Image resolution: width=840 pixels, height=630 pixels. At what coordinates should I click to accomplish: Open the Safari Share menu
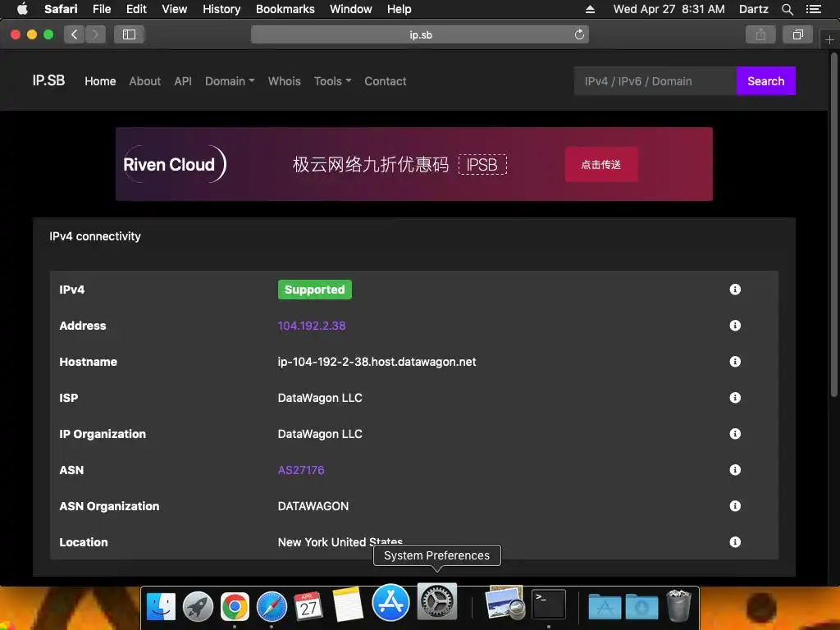pos(760,34)
